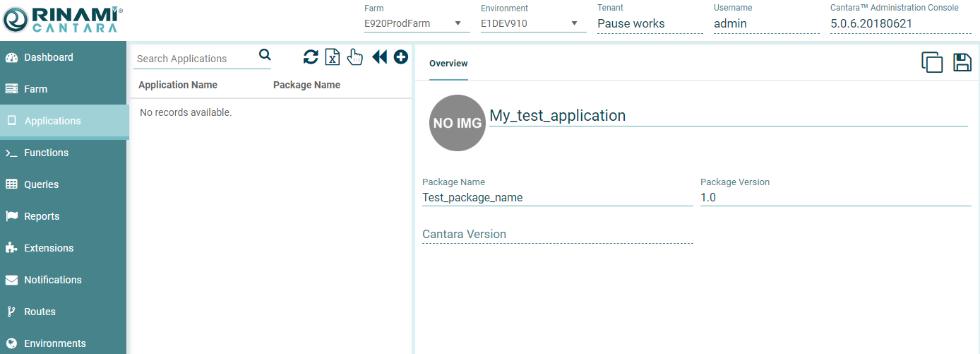Click the Cantara Version field
Viewport: 980px width, 354px height.
[x=557, y=235]
